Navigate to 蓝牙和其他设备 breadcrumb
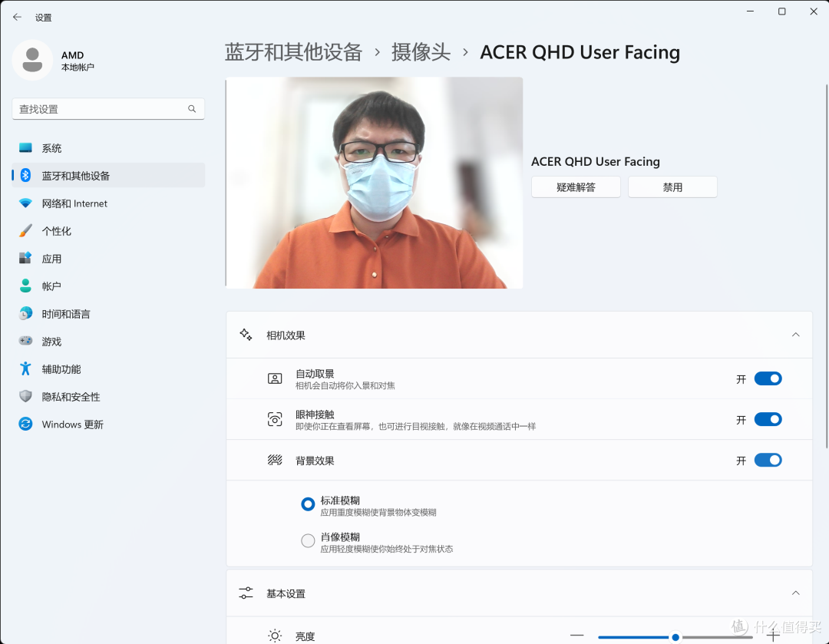 pos(293,52)
